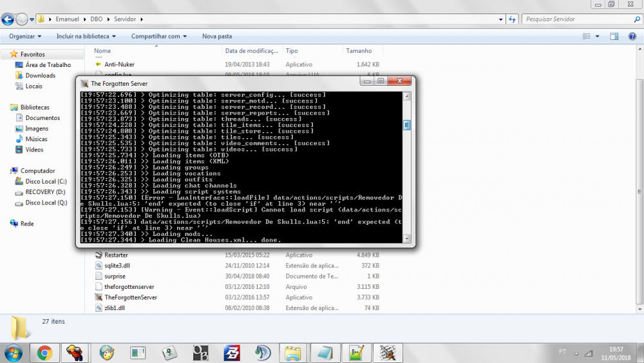The height and width of the screenshot is (363, 644).
Task: Select Disco Local (C:) drive
Action: pyautogui.click(x=46, y=181)
